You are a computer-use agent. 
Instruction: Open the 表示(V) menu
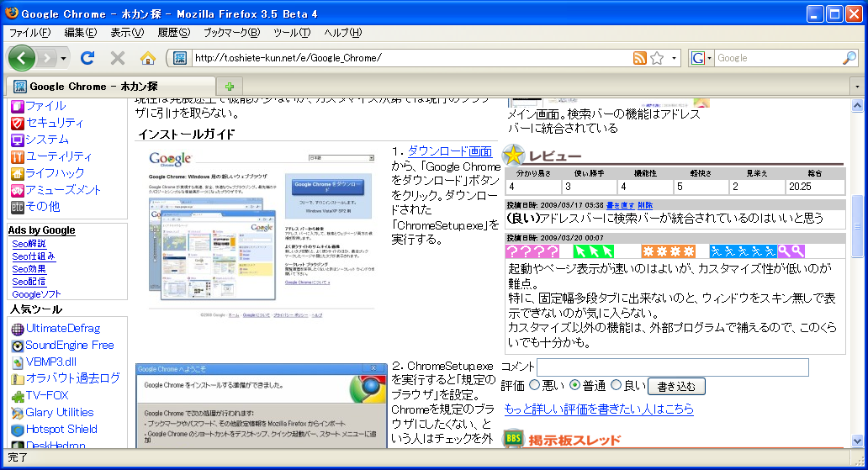point(127,33)
